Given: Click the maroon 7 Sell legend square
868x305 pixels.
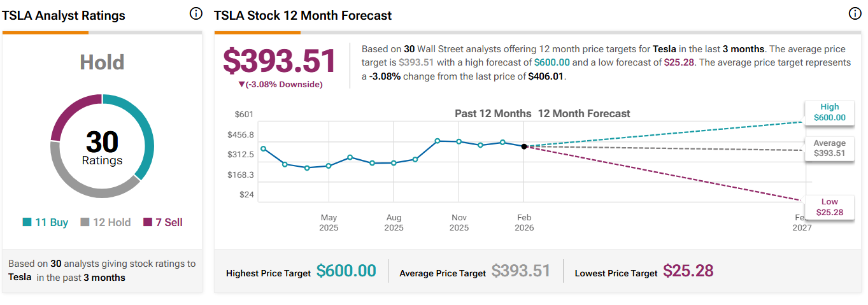Looking at the screenshot, I should coord(148,222).
